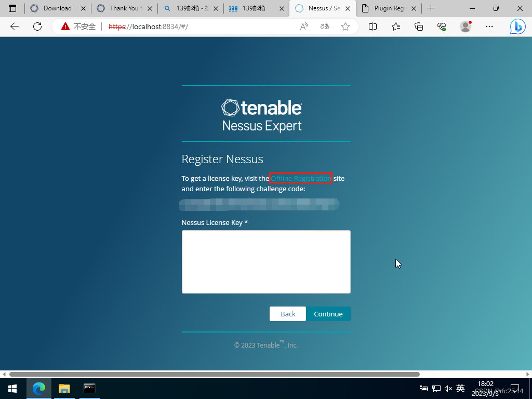Close the Nessus tab
The width and height of the screenshot is (532, 399).
(348, 8)
